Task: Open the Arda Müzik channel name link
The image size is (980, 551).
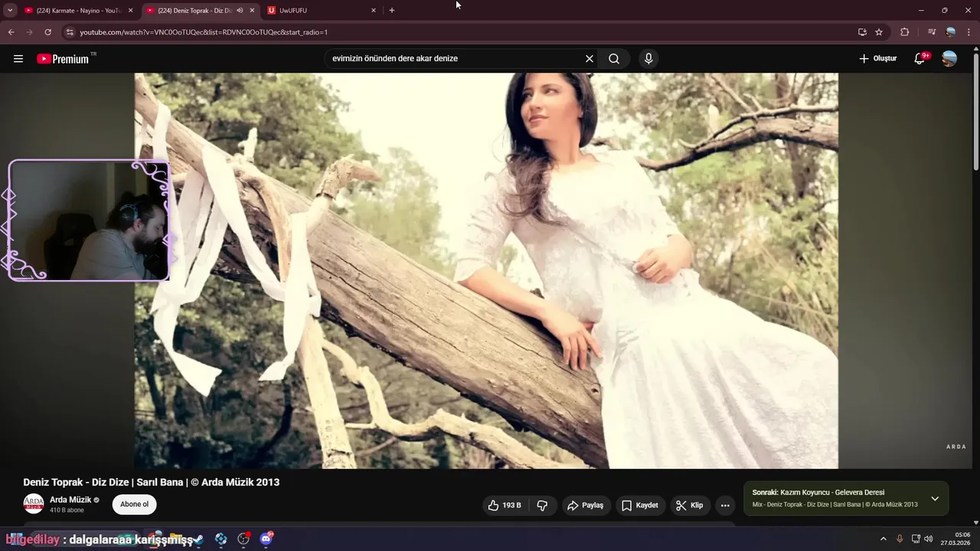Action: pyautogui.click(x=70, y=500)
